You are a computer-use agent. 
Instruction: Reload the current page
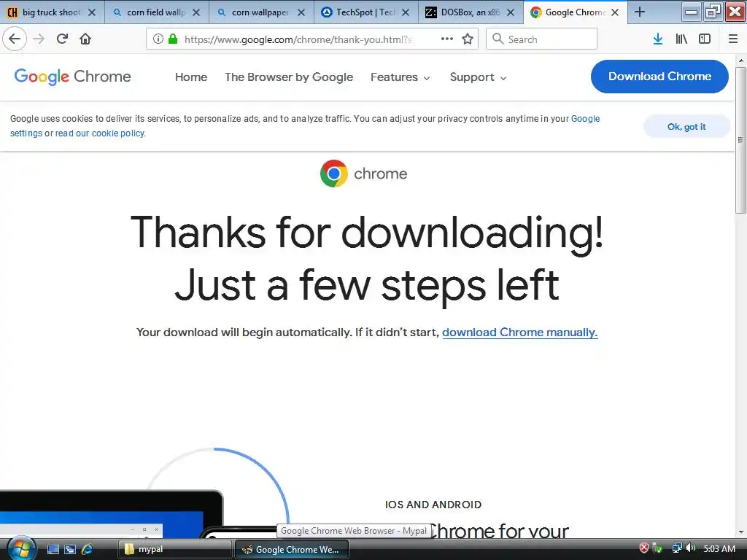click(x=62, y=39)
